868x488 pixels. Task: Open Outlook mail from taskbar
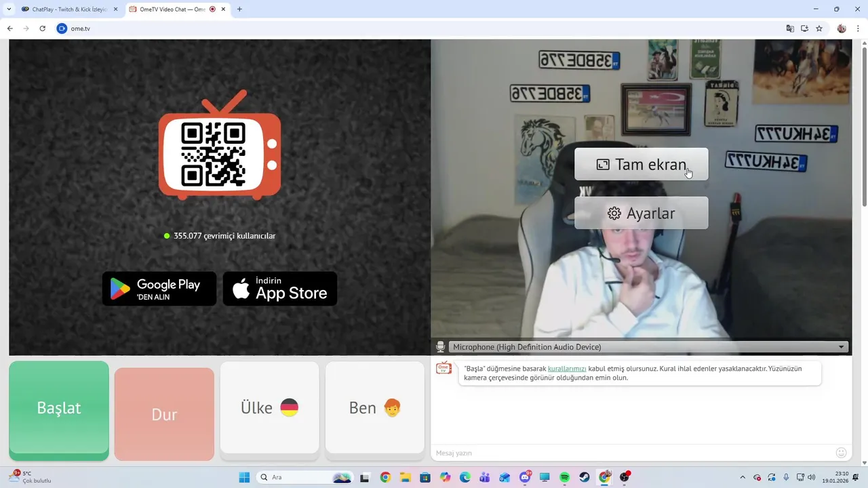(505, 477)
